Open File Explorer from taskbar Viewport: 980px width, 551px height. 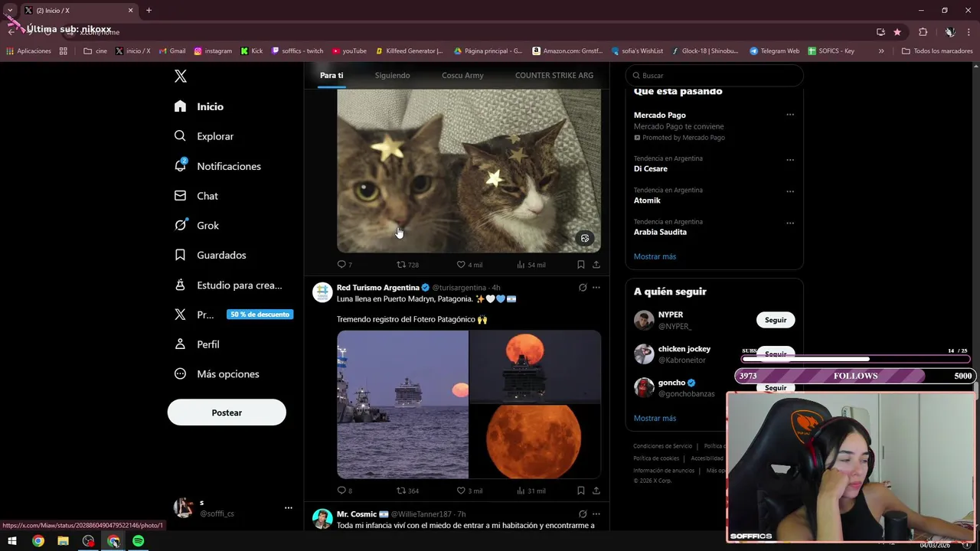click(63, 541)
